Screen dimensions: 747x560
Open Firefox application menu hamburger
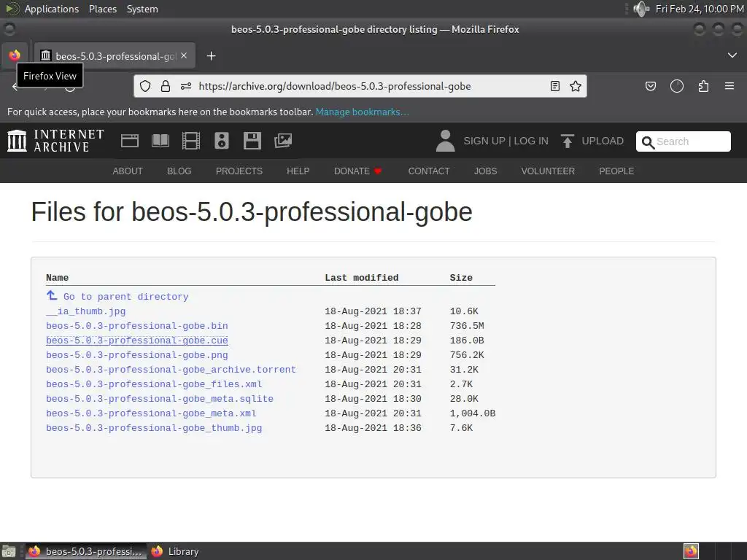click(x=729, y=86)
